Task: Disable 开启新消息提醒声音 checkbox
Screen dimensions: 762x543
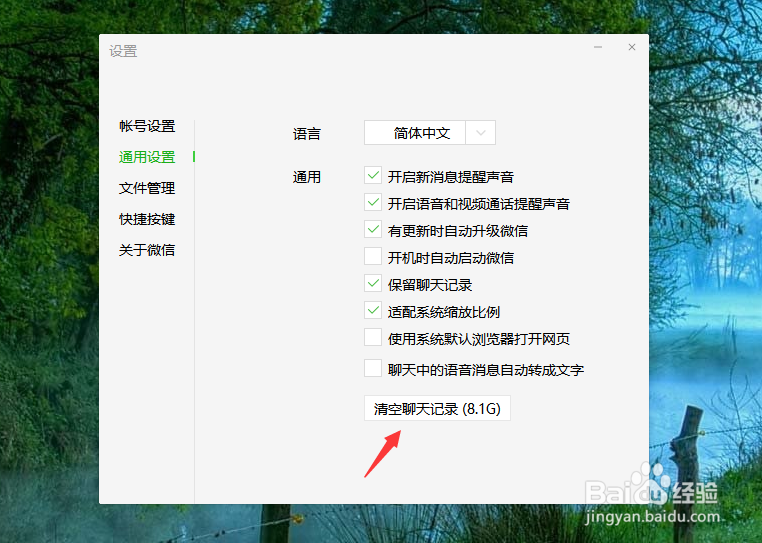Action: (373, 175)
